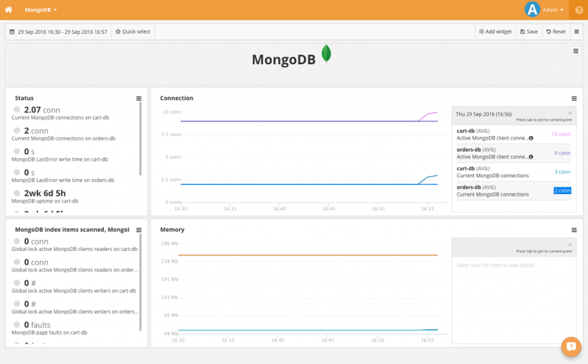This screenshot has width=588, height=364.
Task: Select the 9 conn legend value
Action: (562, 153)
